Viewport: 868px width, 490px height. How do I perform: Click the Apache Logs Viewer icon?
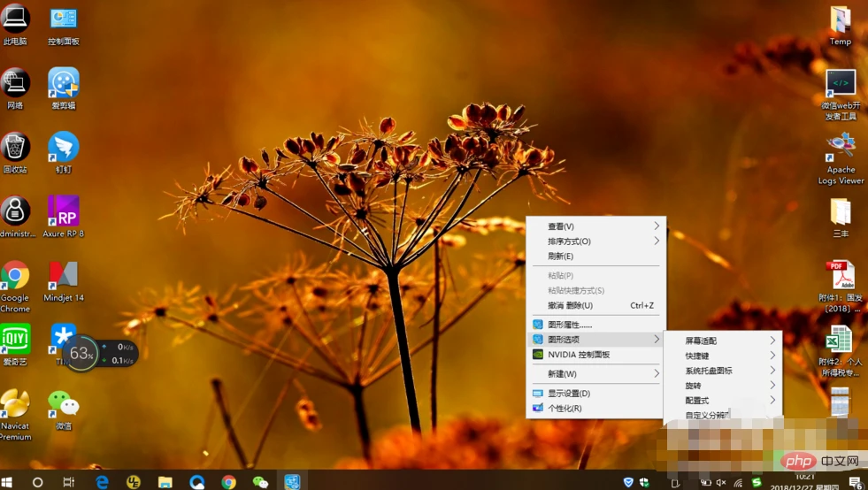(x=840, y=147)
